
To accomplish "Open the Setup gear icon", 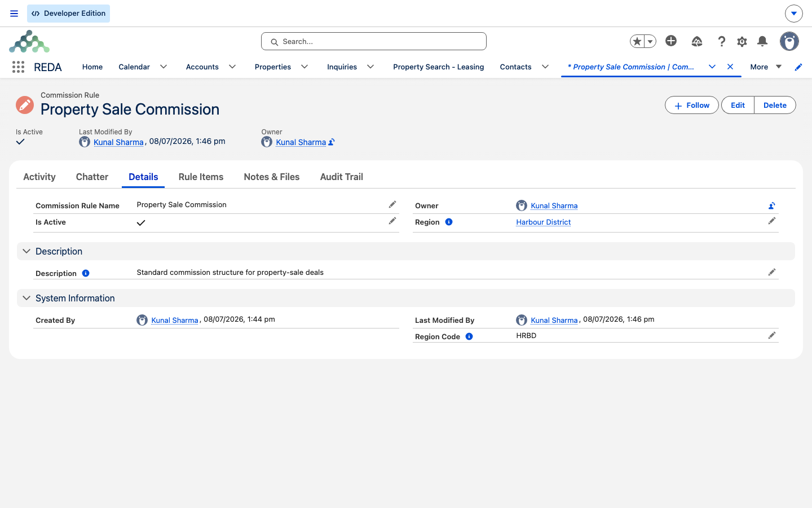I will 742,41.
